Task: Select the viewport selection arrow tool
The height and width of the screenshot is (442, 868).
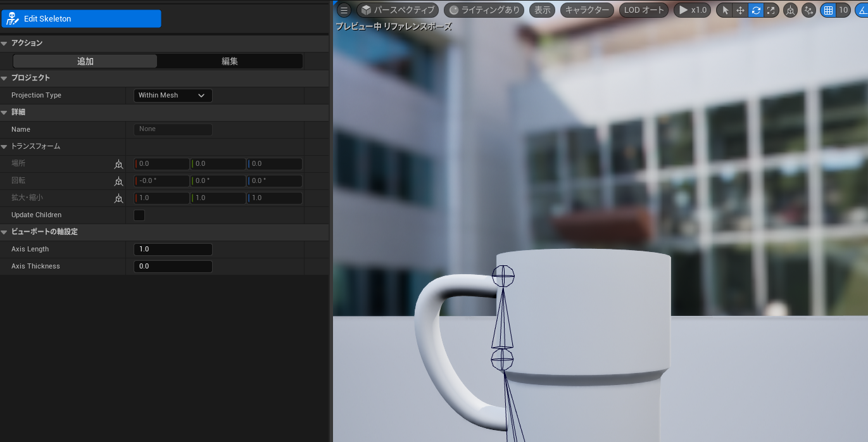Action: (x=725, y=10)
